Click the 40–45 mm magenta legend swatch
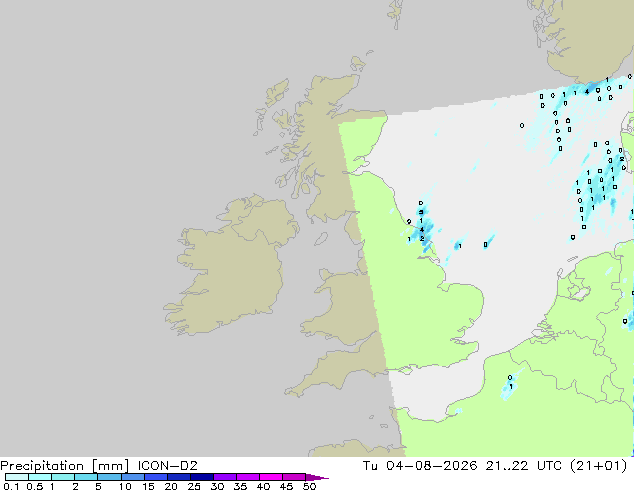Screen dimensions: 634x490 coord(271,477)
